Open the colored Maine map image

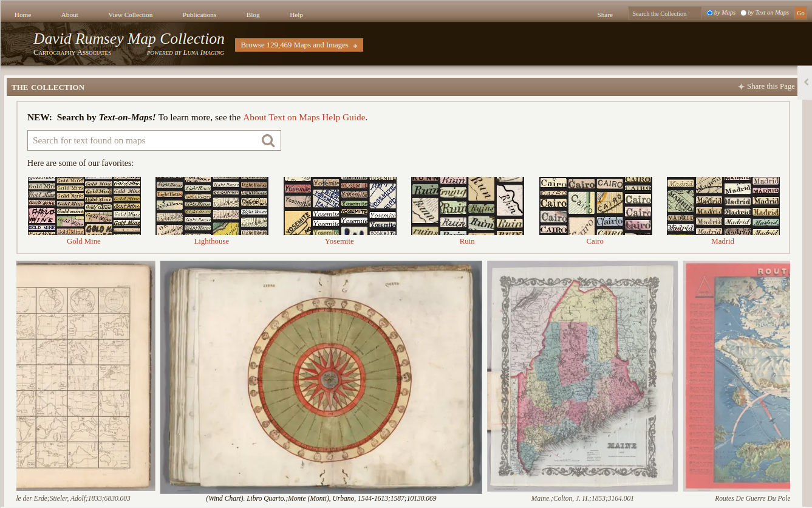582,376
